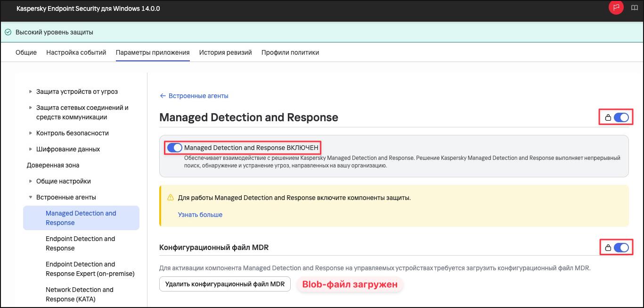Disable the Managed Detection and Response ВКЛЮЧЕН switch
644x308 pixels.
tap(175, 148)
